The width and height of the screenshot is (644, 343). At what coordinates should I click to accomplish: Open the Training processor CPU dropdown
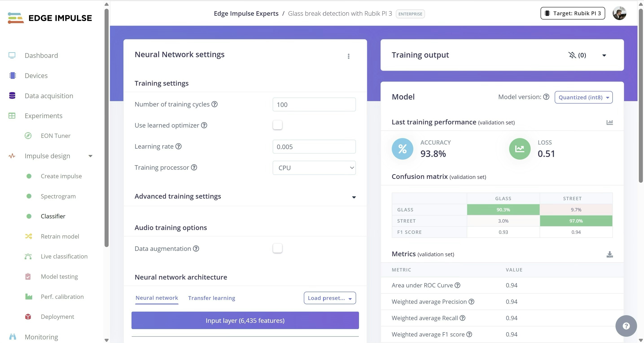pyautogui.click(x=314, y=168)
